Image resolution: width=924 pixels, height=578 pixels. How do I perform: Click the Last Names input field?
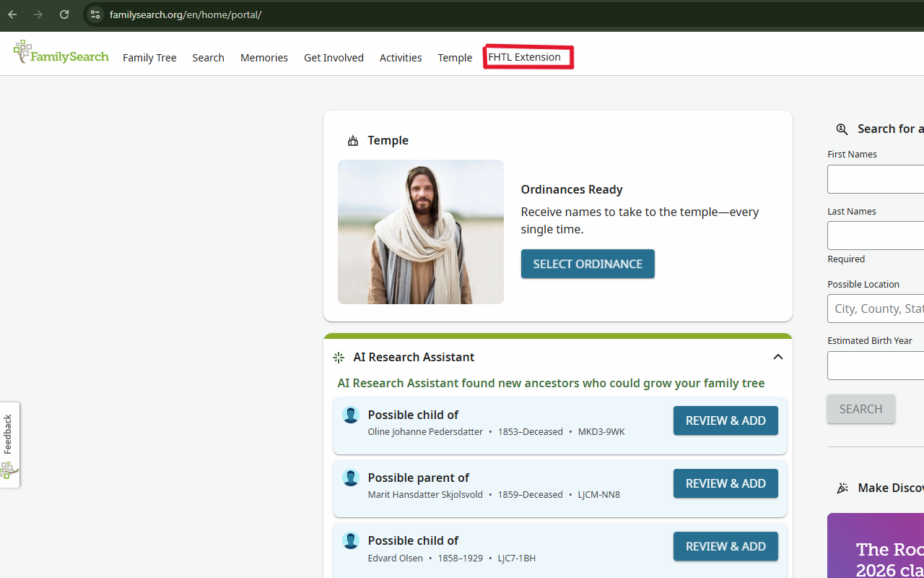tap(876, 236)
